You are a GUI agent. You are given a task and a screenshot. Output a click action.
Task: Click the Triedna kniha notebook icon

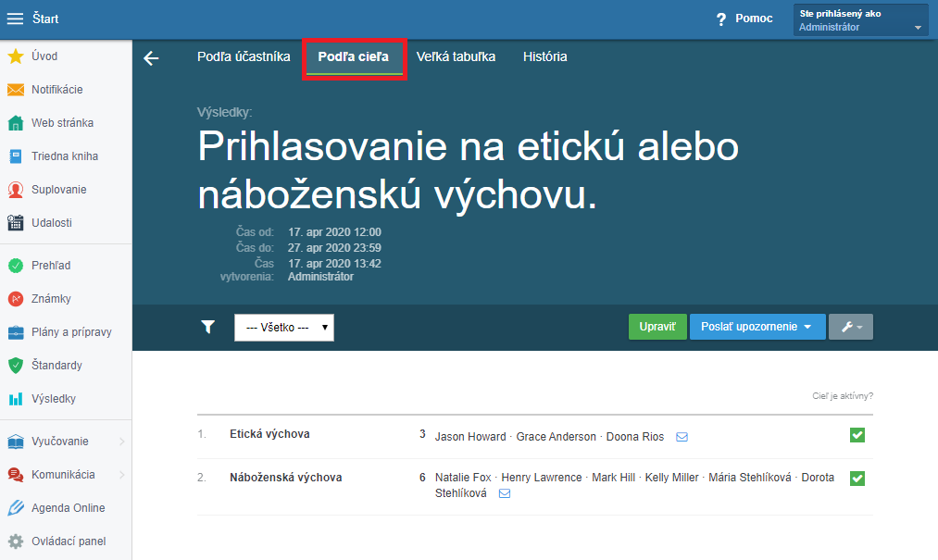click(16, 156)
